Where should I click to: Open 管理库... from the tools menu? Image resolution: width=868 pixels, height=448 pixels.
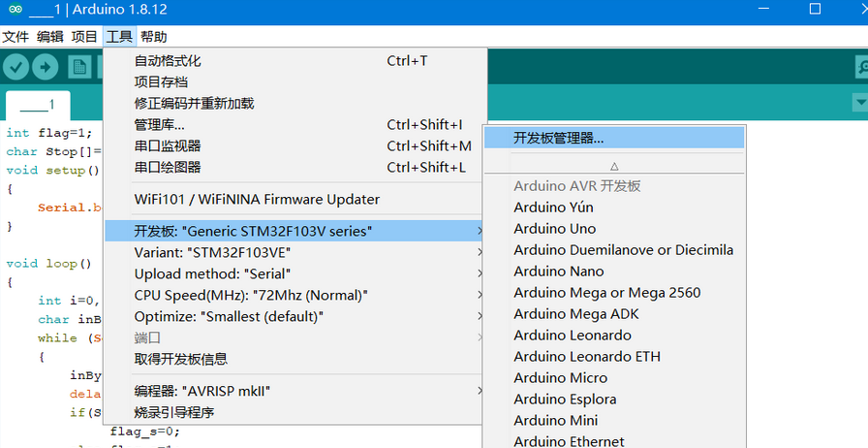pyautogui.click(x=295, y=125)
